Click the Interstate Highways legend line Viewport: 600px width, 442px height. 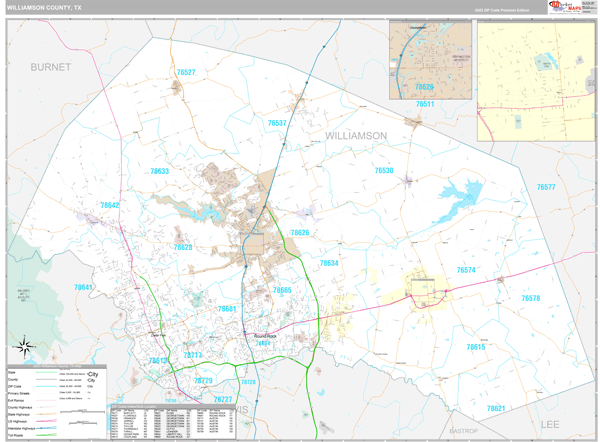[46, 426]
